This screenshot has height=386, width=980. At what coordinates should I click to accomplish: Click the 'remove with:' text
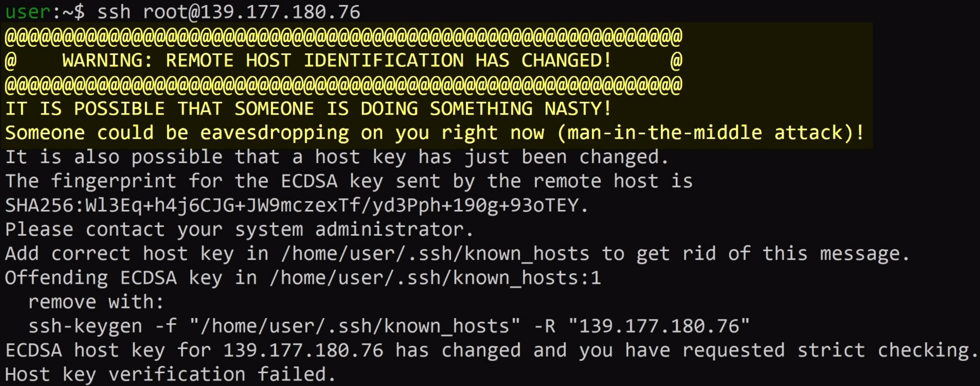tap(96, 302)
